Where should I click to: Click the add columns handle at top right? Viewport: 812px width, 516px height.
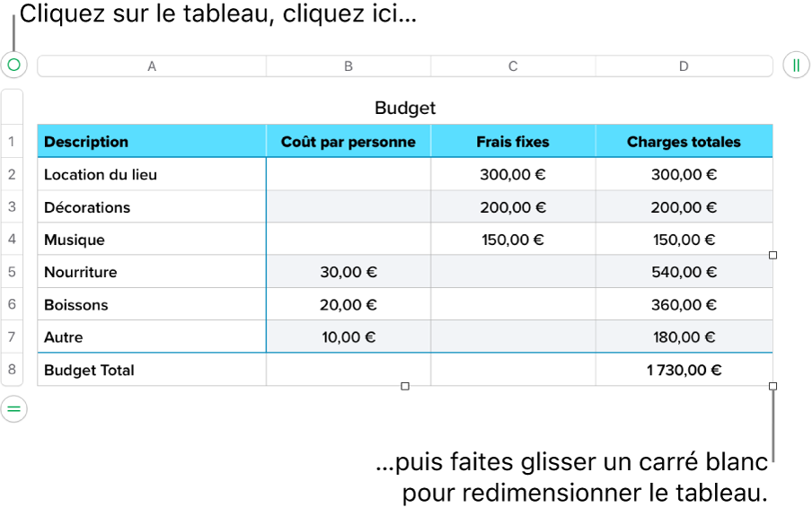point(796,65)
